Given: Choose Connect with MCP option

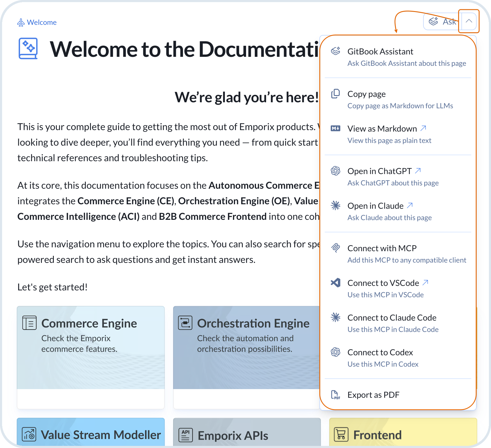Looking at the screenshot, I should point(398,254).
